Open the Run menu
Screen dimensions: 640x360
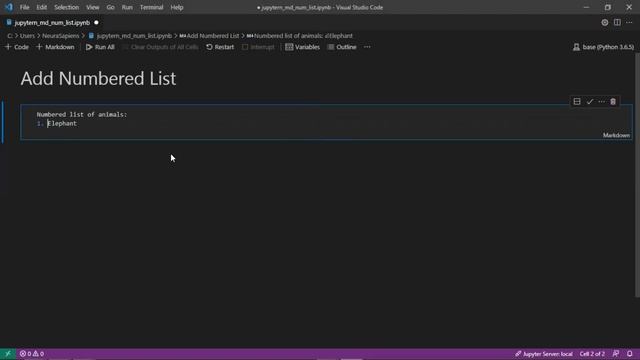127,7
